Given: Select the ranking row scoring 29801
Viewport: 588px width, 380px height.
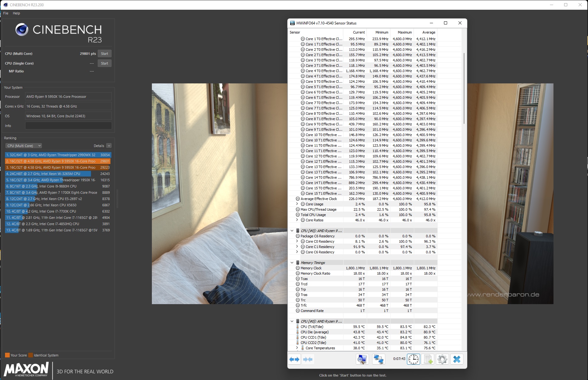Looking at the screenshot, I should tap(58, 161).
